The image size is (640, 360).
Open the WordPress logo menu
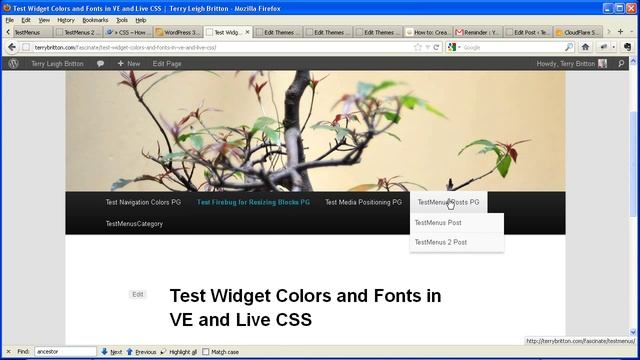pos(13,64)
